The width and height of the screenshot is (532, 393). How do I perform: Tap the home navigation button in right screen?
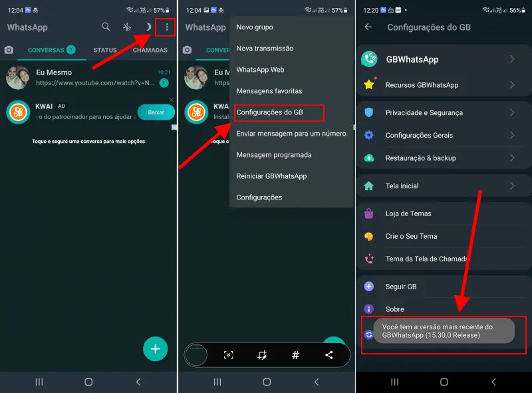click(444, 382)
